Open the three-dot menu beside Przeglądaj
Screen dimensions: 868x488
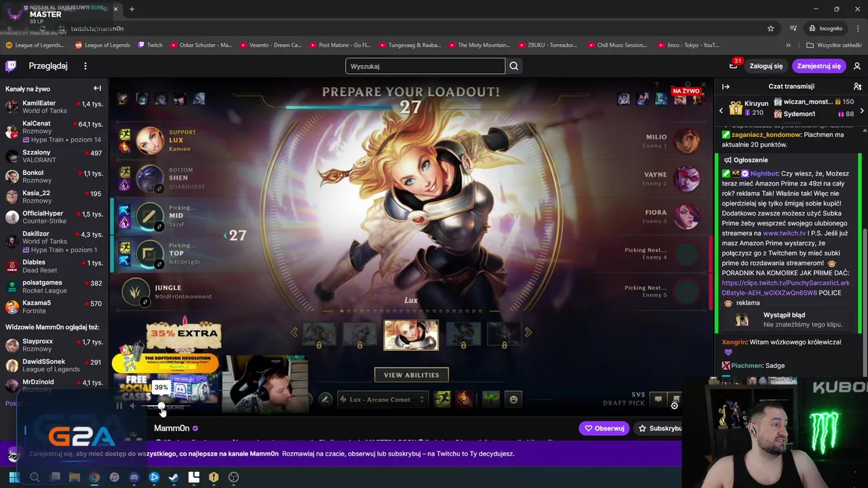tap(85, 66)
